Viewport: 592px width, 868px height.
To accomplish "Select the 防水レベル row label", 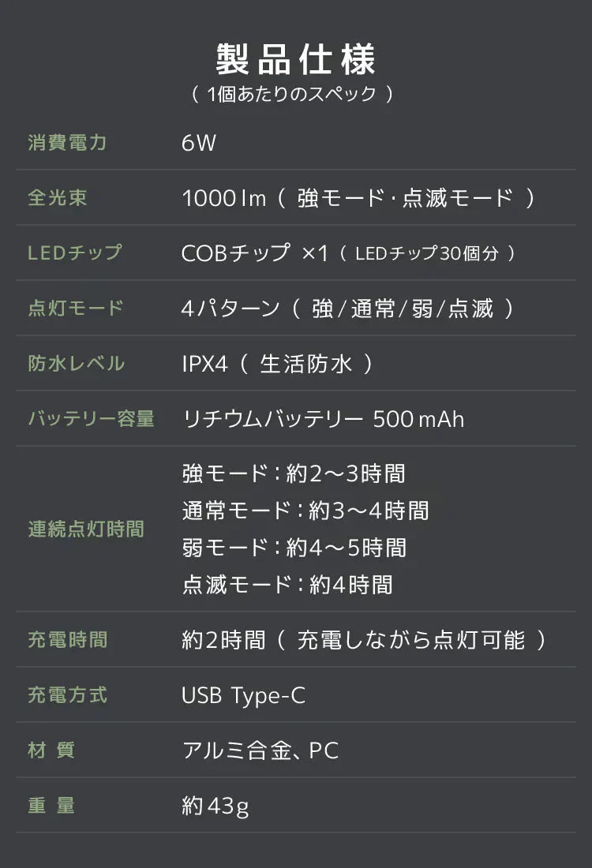I will click(x=77, y=363).
